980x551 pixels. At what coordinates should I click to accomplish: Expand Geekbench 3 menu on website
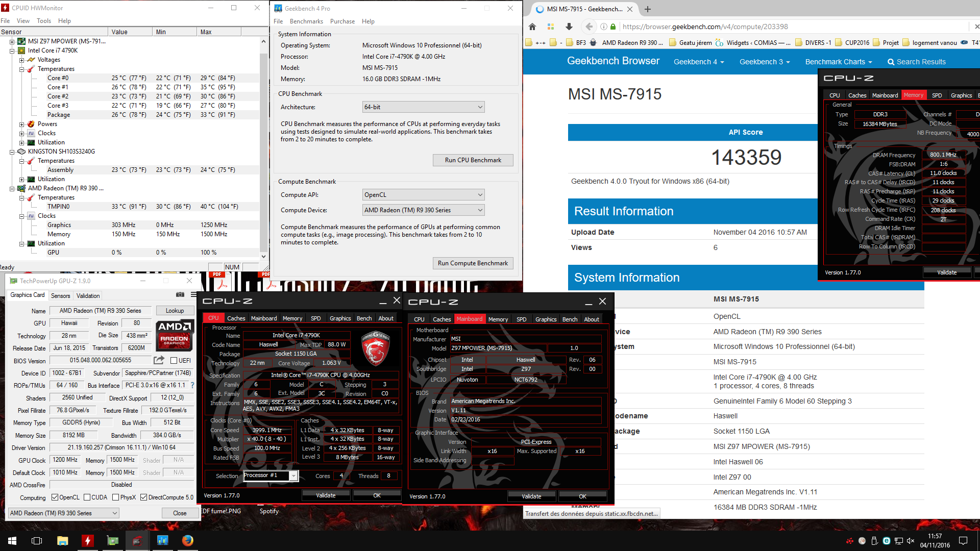point(765,62)
